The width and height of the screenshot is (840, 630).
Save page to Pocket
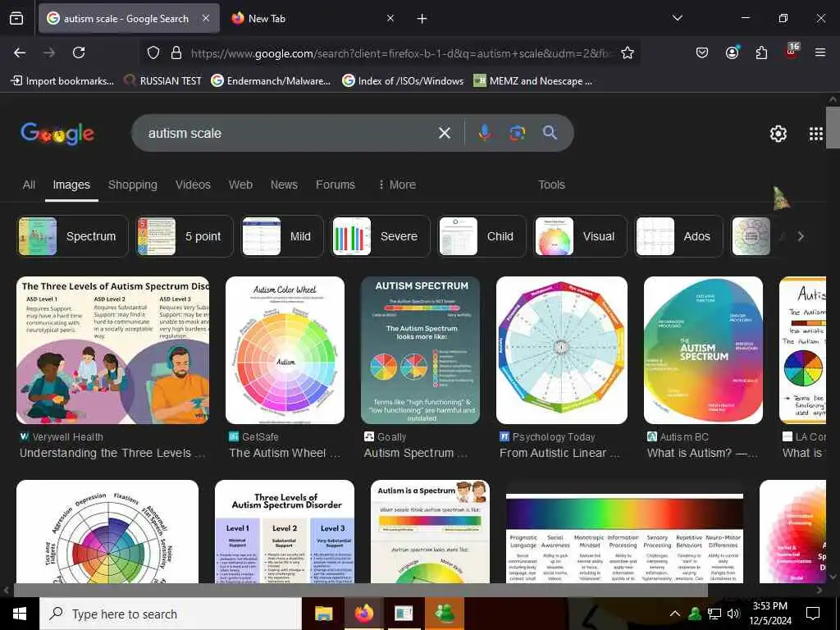(x=702, y=52)
